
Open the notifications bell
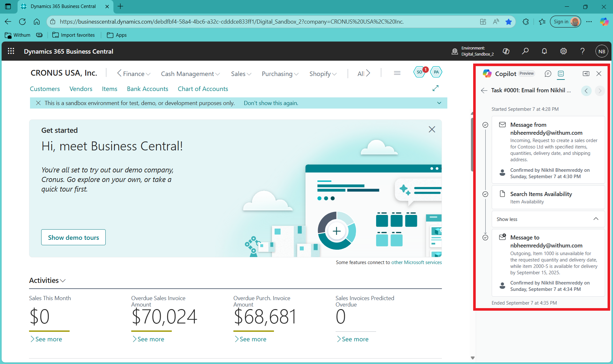pos(544,51)
